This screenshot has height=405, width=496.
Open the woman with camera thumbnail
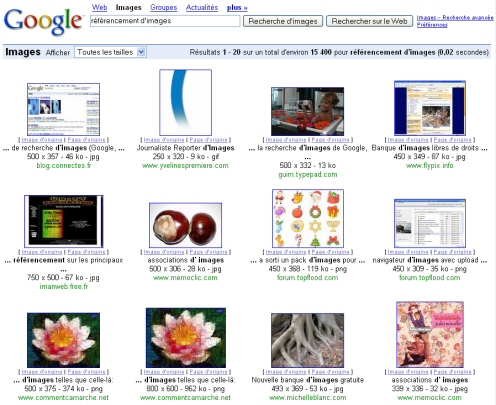click(307, 111)
